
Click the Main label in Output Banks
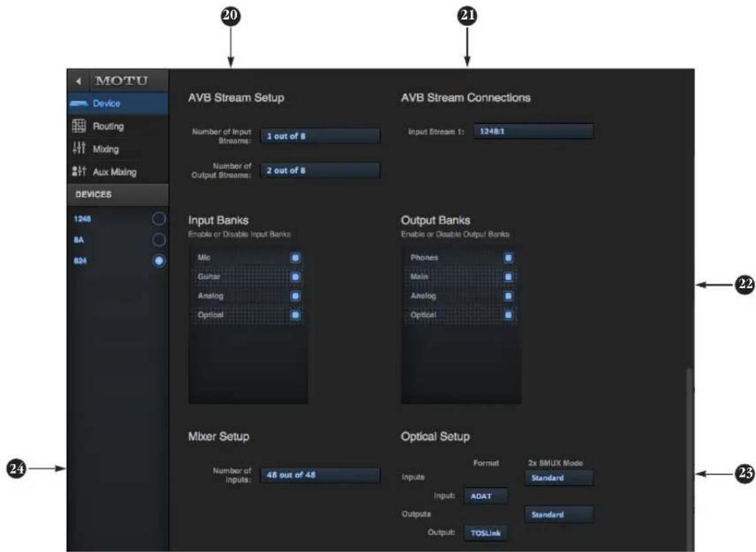[x=419, y=277]
